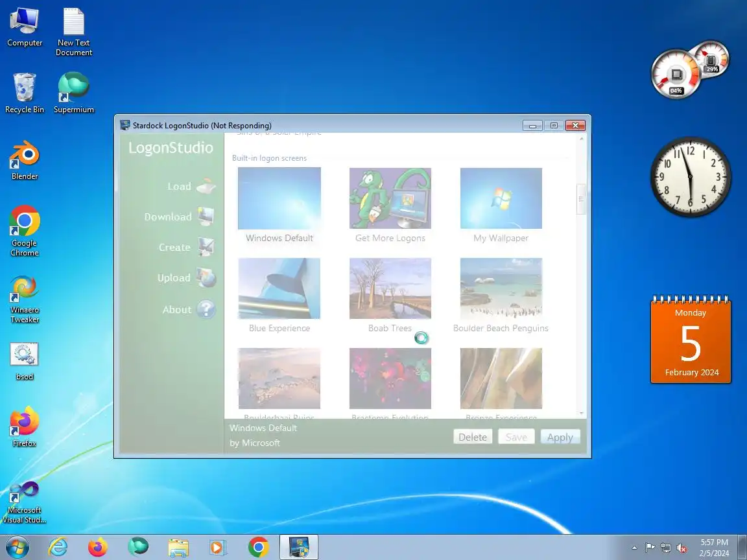Click the logon list scrollbar thumb
The height and width of the screenshot is (560, 747).
click(x=581, y=200)
